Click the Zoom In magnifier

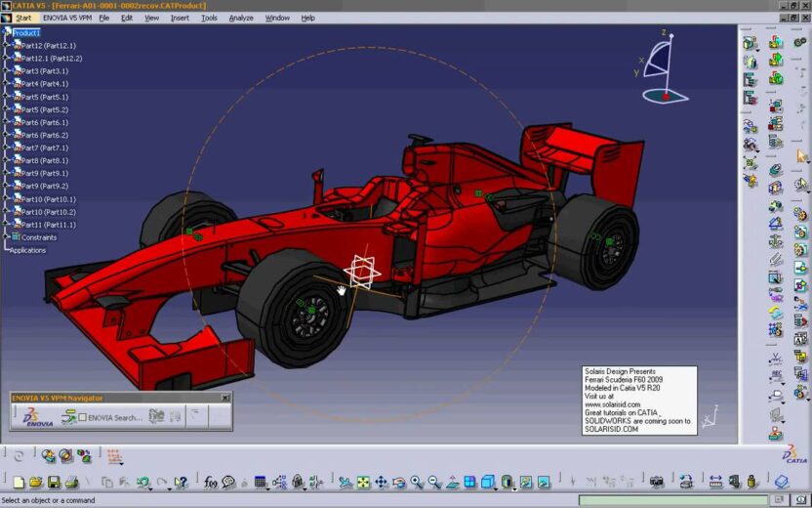coord(417,482)
